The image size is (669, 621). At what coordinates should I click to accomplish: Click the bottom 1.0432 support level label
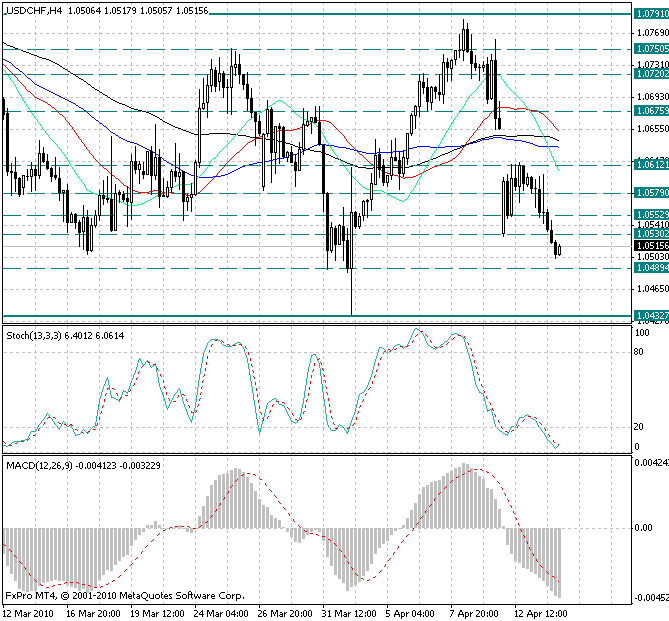pos(650,316)
